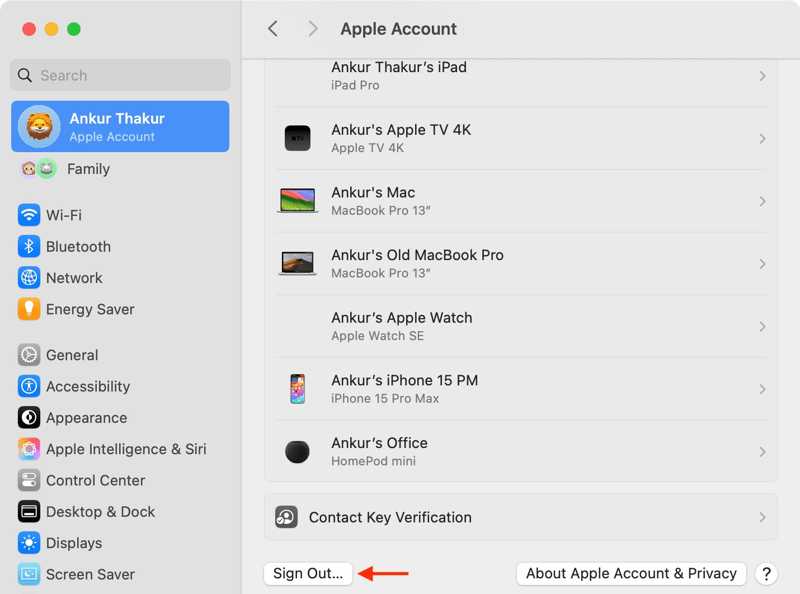Click Apple Intelligence & Siri icon
This screenshot has width=800, height=594.
tap(29, 449)
